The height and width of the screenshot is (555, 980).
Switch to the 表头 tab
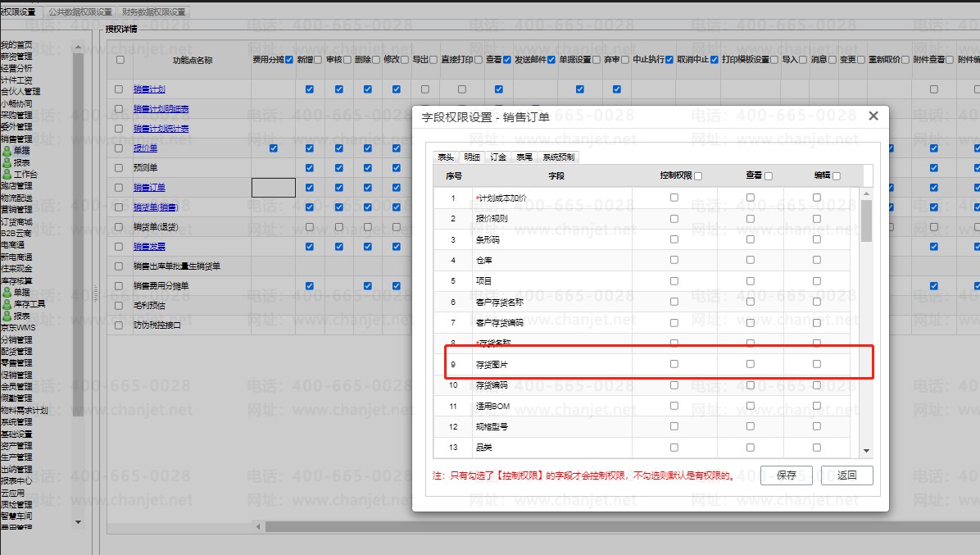446,157
